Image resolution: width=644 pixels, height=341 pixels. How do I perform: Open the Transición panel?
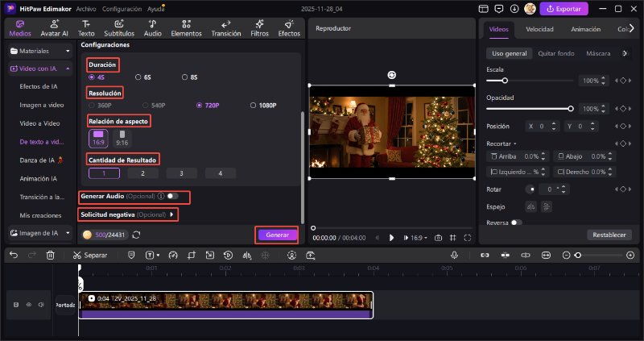coord(226,28)
